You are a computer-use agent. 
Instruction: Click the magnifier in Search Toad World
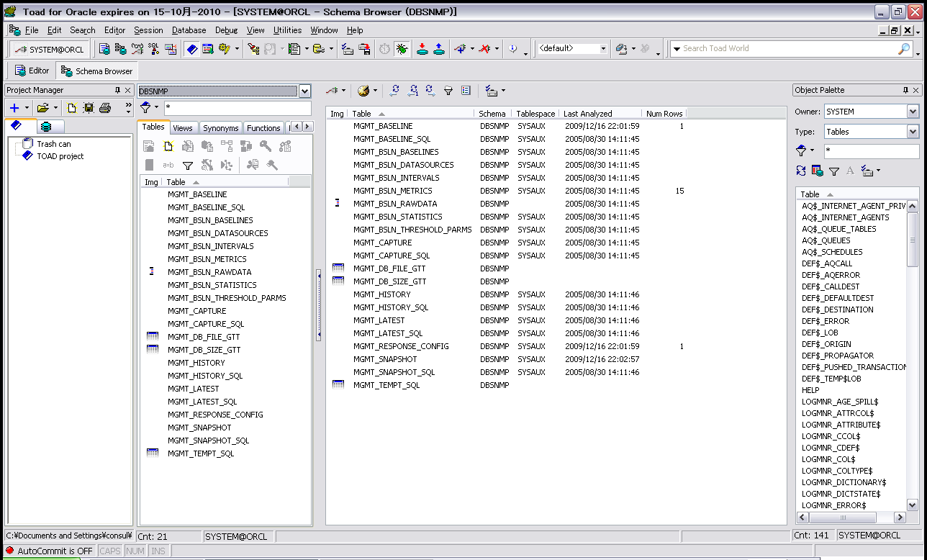(x=904, y=49)
